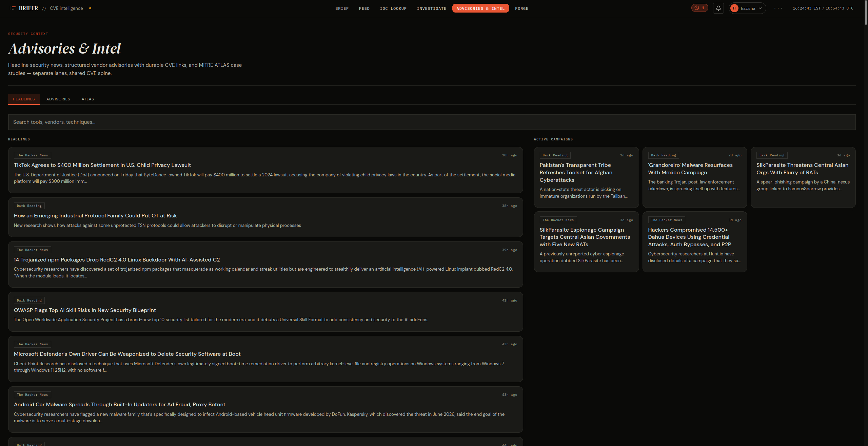The width and height of the screenshot is (868, 446).
Task: Click the '39h ago' timestamp
Action: [510, 250]
